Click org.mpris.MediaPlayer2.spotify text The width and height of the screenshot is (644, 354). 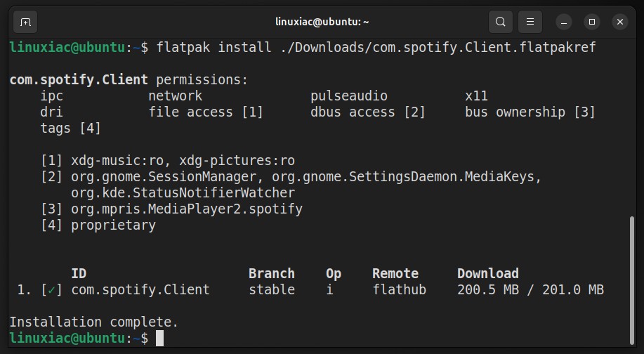point(187,209)
